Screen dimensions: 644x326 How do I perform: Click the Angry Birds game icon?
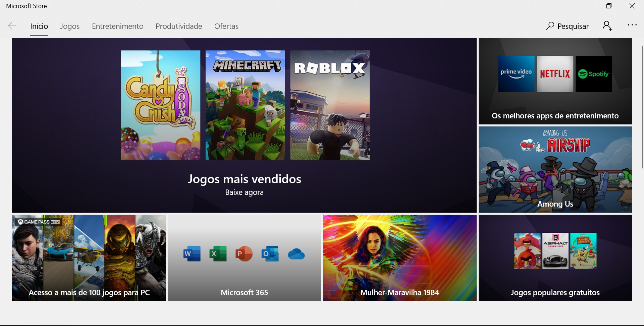point(528,251)
